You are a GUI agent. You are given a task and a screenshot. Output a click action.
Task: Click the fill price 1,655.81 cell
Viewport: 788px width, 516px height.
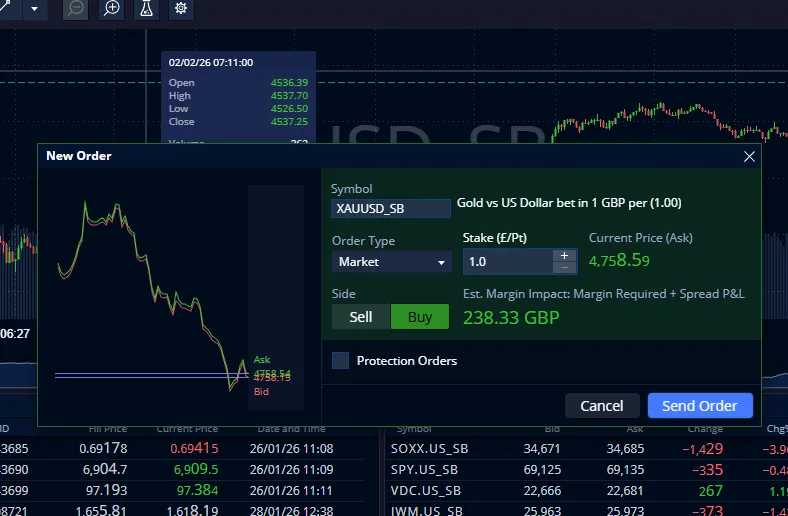(x=101, y=510)
